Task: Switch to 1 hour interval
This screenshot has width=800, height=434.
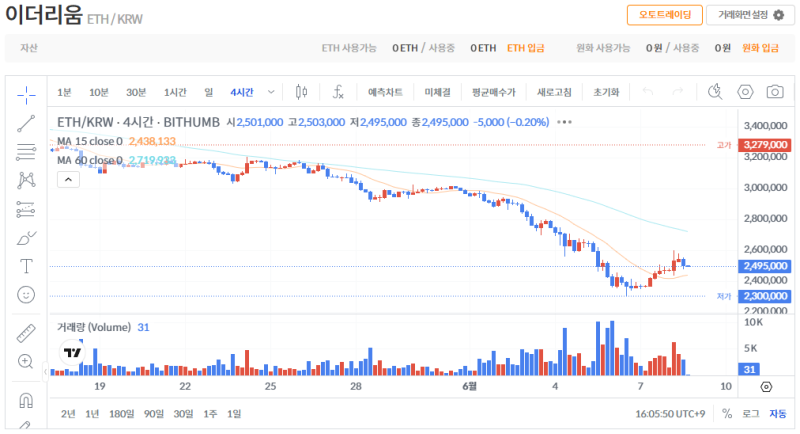Action: pos(175,92)
